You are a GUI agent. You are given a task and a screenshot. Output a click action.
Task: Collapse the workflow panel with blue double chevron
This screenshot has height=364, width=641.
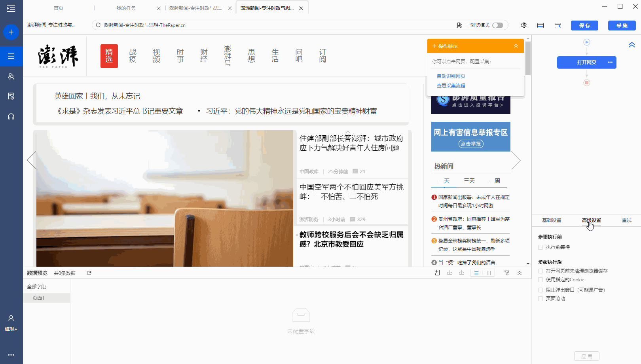pos(632,45)
